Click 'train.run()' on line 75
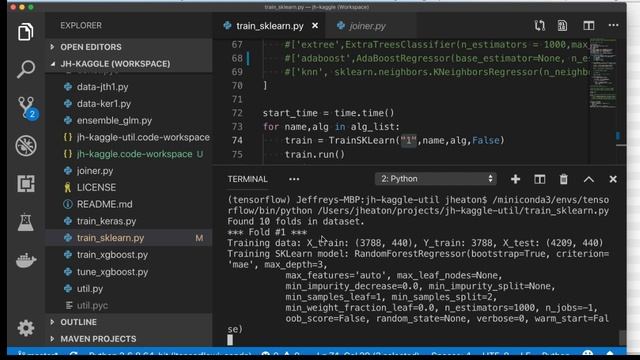This screenshot has width=640, height=360. (x=315, y=154)
